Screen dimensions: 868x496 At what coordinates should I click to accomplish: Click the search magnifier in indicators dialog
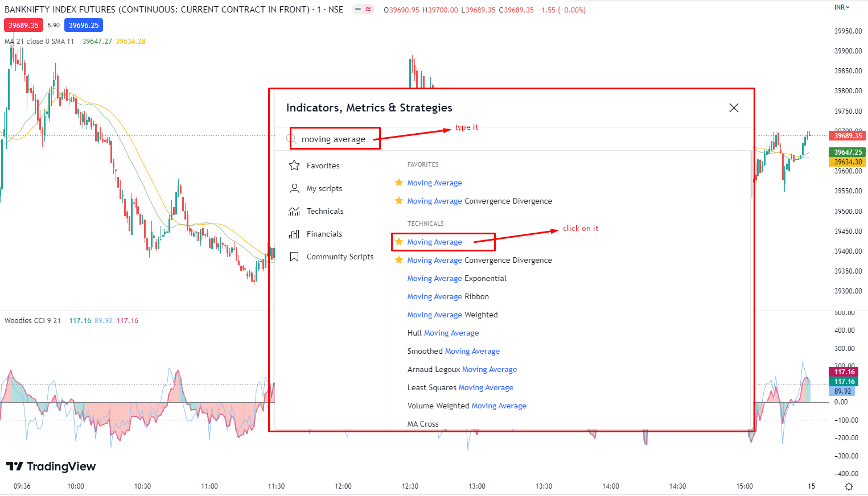click(294, 138)
